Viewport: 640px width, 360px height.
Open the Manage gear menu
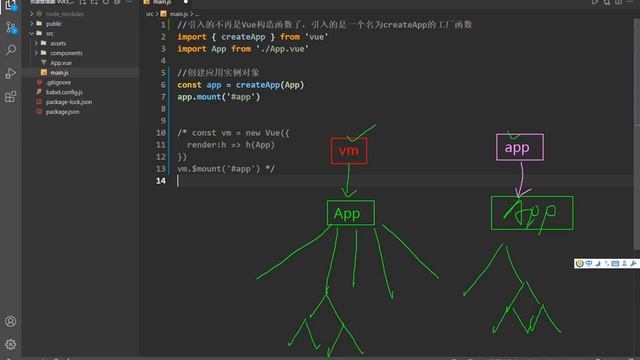pyautogui.click(x=11, y=344)
